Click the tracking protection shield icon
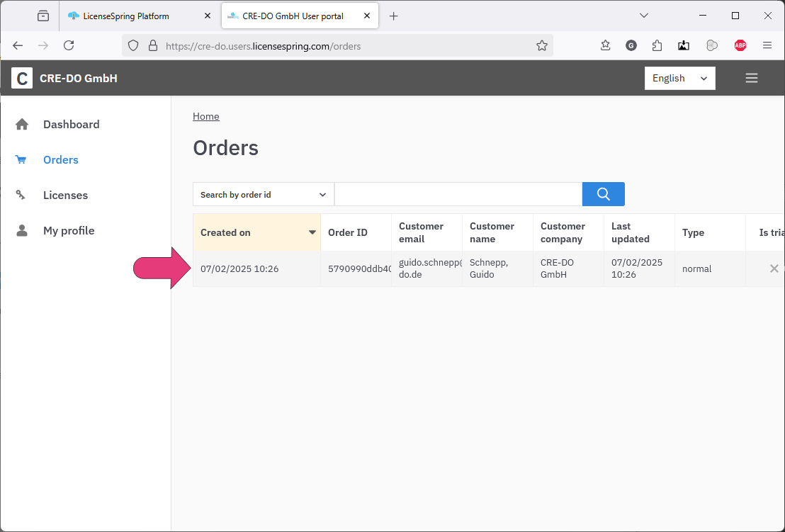Screen dimensions: 785x532 (x=133, y=46)
